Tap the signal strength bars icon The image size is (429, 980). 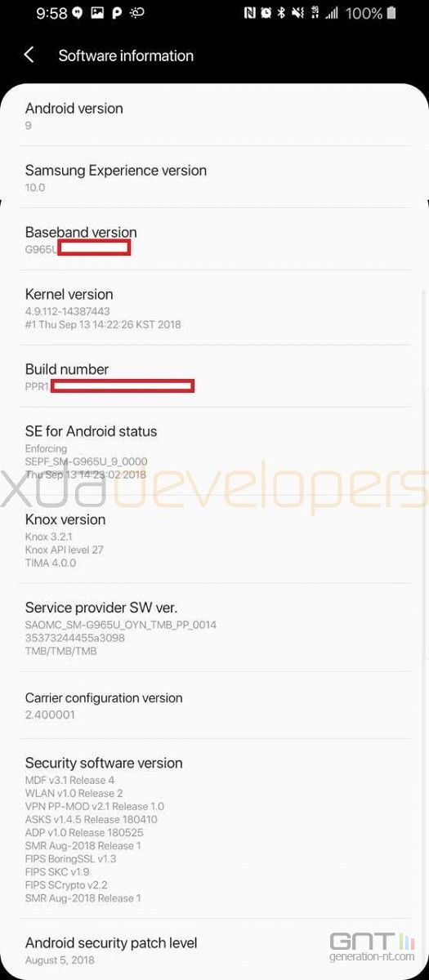pos(333,13)
